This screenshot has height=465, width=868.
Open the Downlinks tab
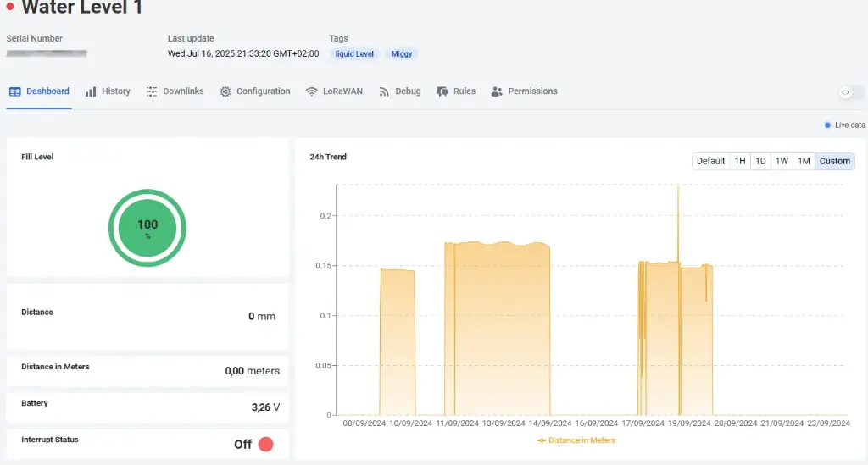coord(175,91)
